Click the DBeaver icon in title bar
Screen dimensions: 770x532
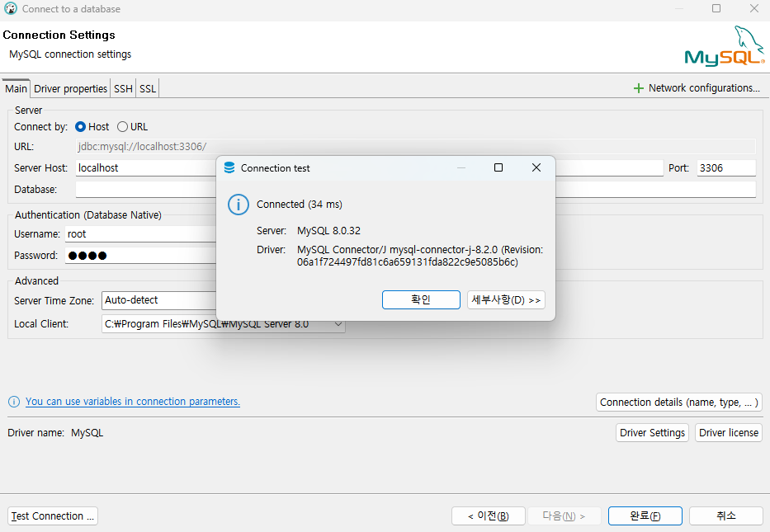[x=10, y=8]
